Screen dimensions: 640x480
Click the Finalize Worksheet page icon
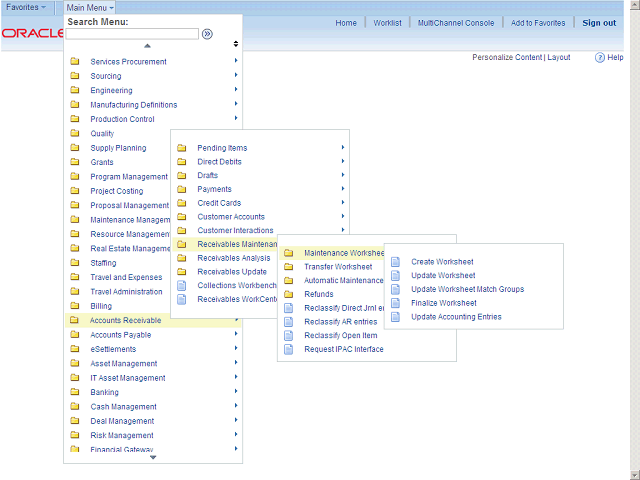coord(396,303)
